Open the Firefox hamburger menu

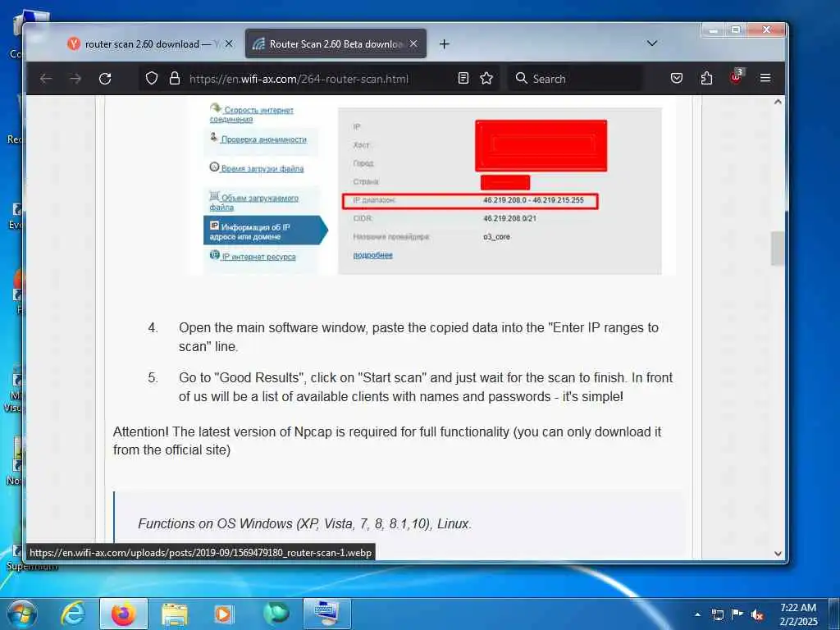click(765, 79)
